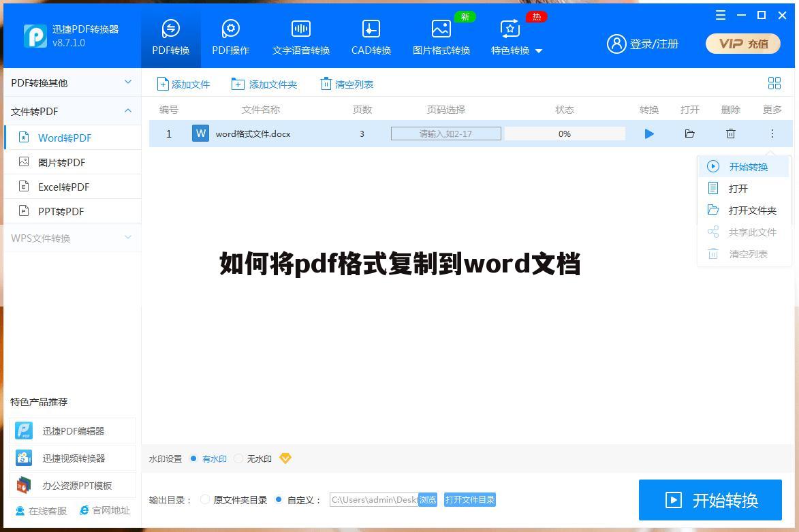
Task: Click the big 开始转换 button
Action: click(x=710, y=500)
